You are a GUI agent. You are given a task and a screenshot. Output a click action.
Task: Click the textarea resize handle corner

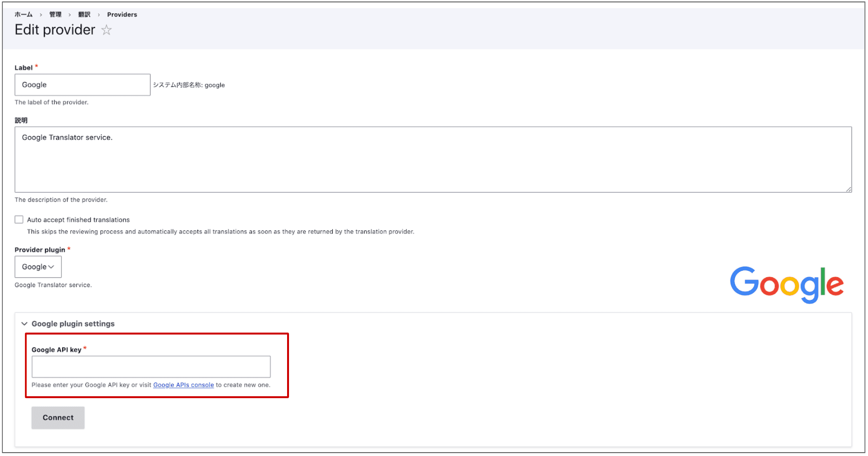tap(849, 189)
